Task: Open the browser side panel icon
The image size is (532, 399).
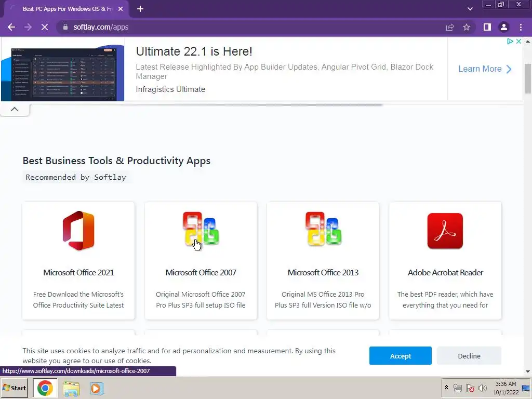Action: 487,27
